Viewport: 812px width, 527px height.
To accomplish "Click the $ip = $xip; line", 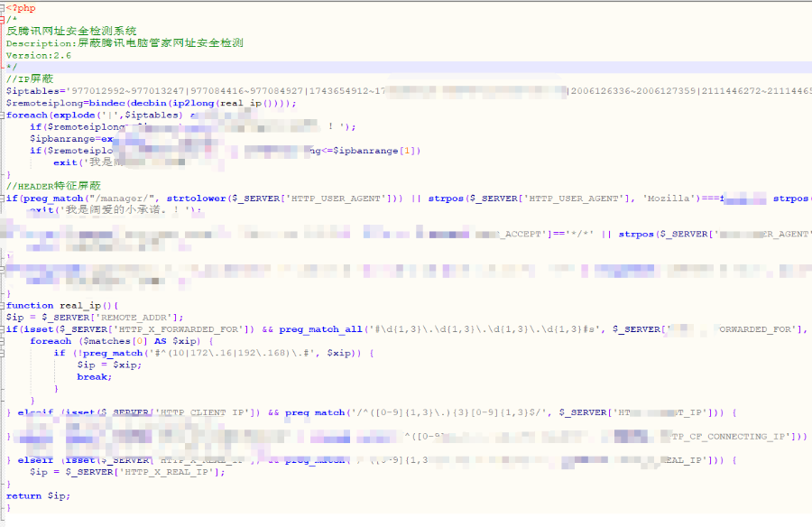I will tap(109, 365).
